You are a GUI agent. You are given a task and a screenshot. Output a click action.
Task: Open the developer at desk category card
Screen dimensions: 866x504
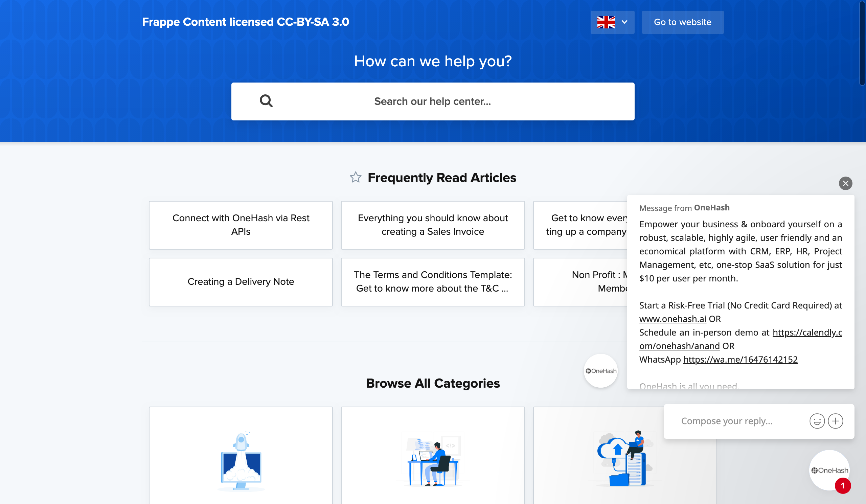pyautogui.click(x=433, y=455)
